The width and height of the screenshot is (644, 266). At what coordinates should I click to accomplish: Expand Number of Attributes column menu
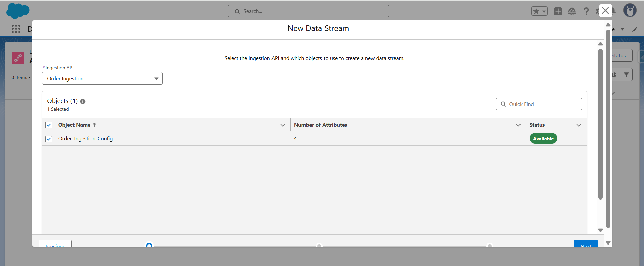click(518, 125)
